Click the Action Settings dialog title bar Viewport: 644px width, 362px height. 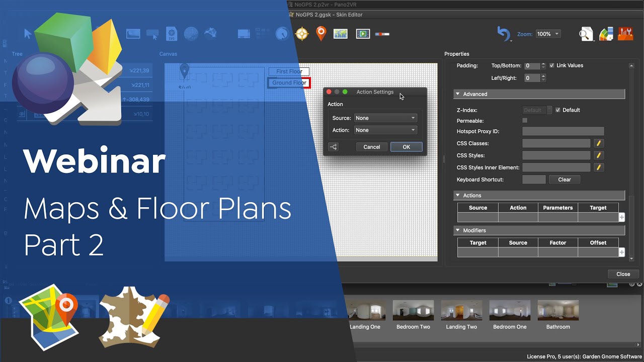click(x=375, y=92)
